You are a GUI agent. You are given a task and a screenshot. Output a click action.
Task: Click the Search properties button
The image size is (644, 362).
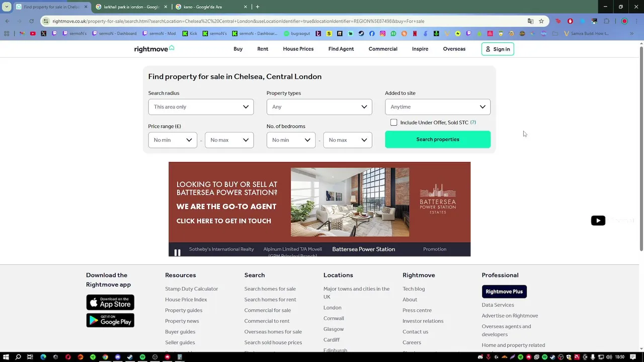tap(437, 139)
